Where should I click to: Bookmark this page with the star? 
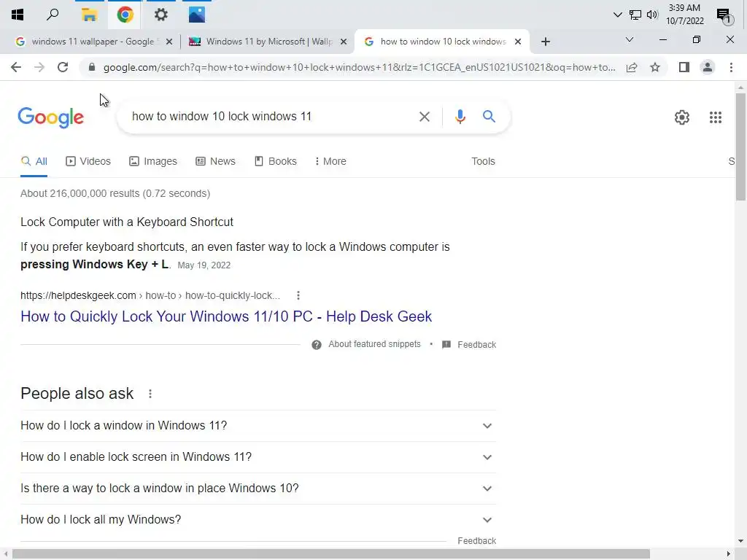pos(655,67)
